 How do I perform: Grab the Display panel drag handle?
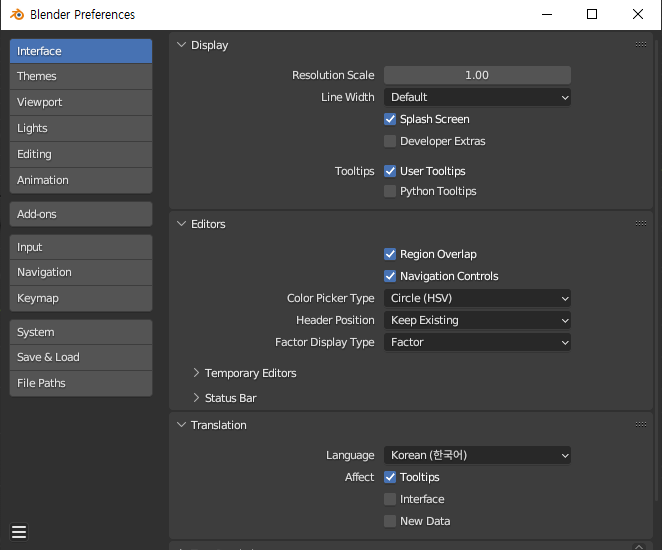click(640, 45)
